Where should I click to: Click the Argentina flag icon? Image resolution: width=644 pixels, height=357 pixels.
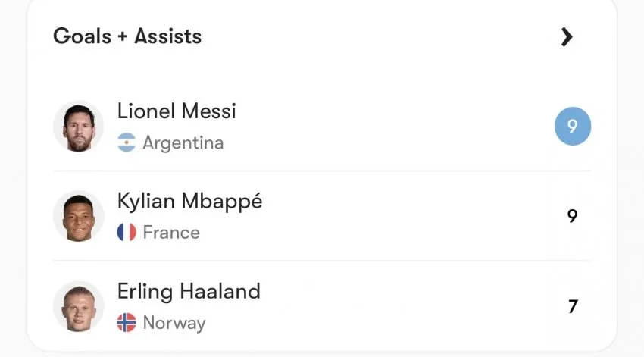coord(127,142)
